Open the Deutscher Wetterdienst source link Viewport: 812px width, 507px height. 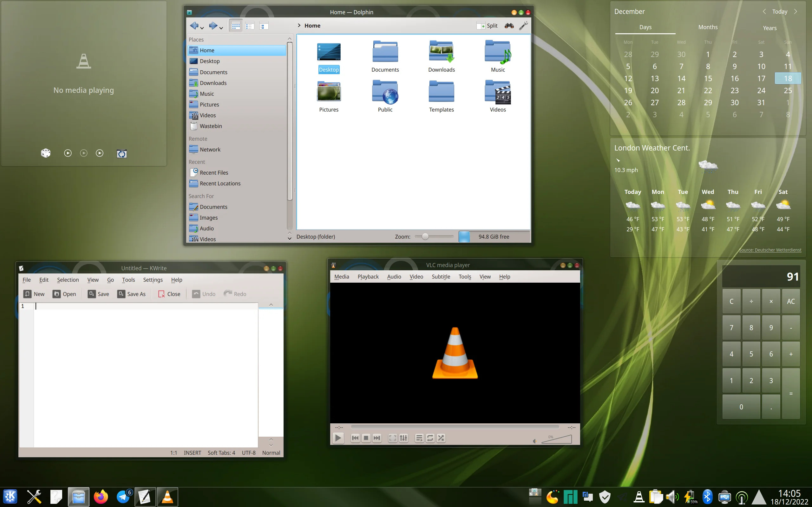(770, 250)
